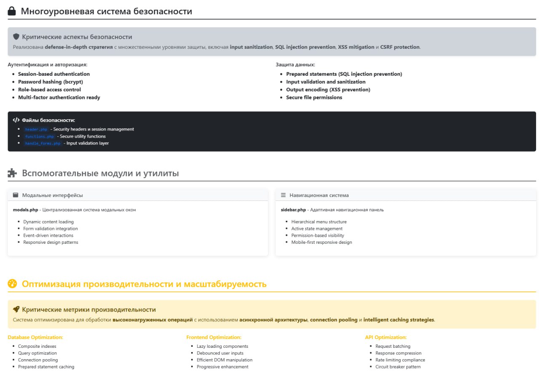Click the window icon in the Модальные интерфейсы header
This screenshot has height=392, width=539.
[x=16, y=195]
